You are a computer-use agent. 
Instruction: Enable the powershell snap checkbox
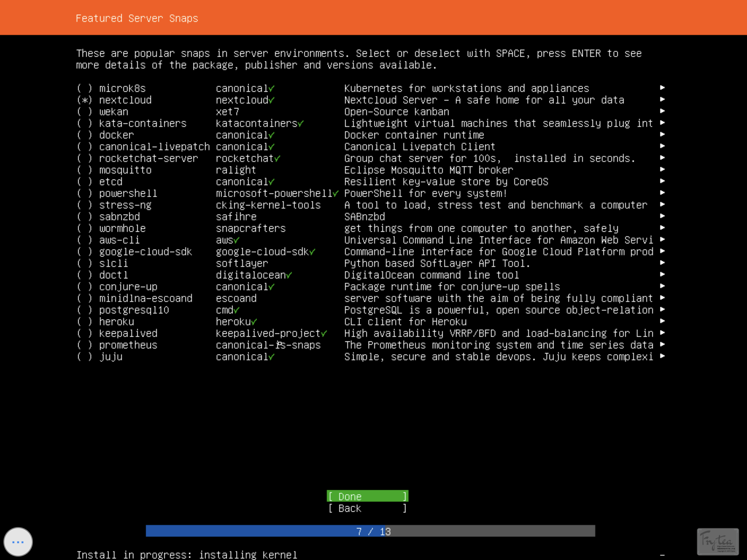(84, 194)
